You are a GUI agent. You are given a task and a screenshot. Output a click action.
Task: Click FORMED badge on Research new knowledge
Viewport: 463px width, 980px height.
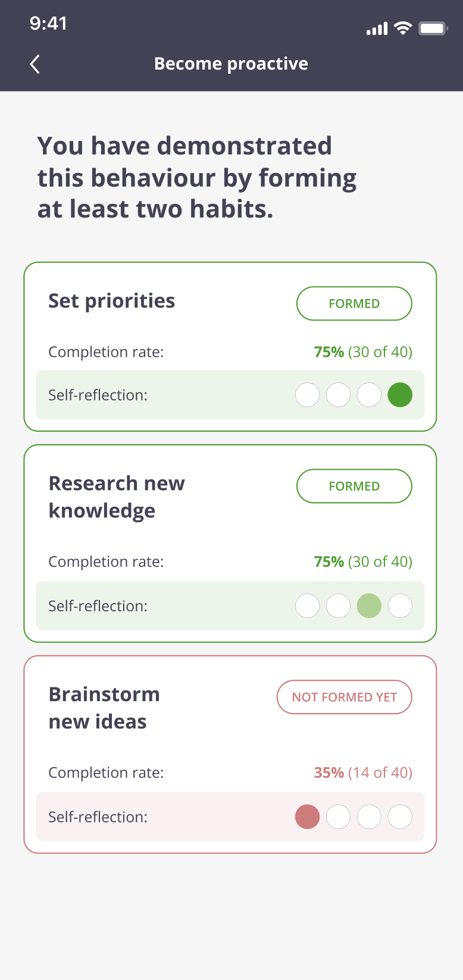[x=354, y=486]
